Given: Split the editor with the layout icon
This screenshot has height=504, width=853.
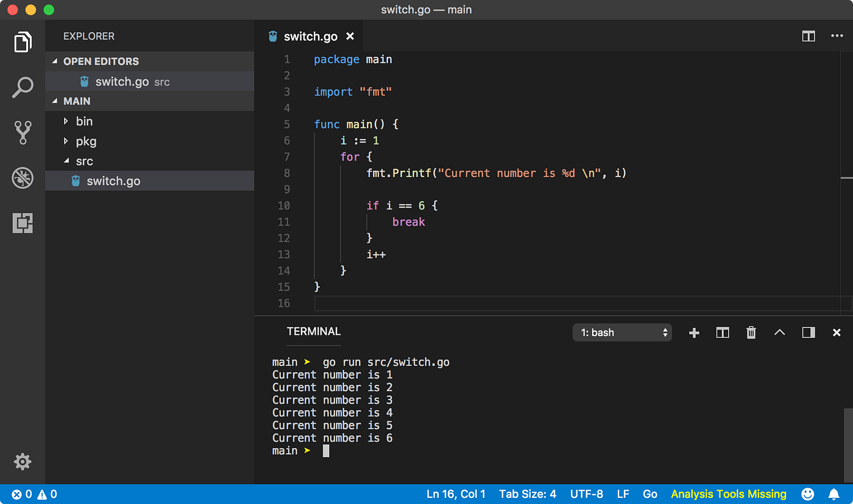Looking at the screenshot, I should [808, 36].
